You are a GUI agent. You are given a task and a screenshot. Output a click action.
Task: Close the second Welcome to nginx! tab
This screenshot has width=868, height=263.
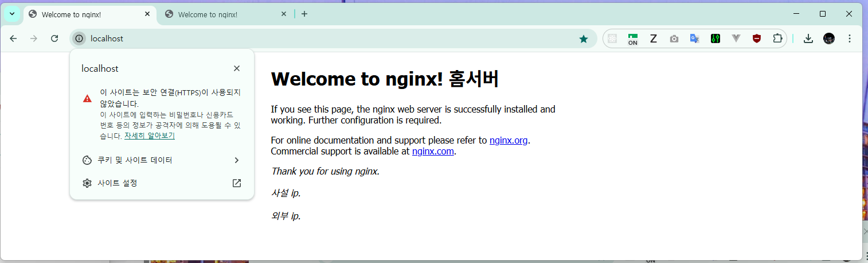(283, 14)
